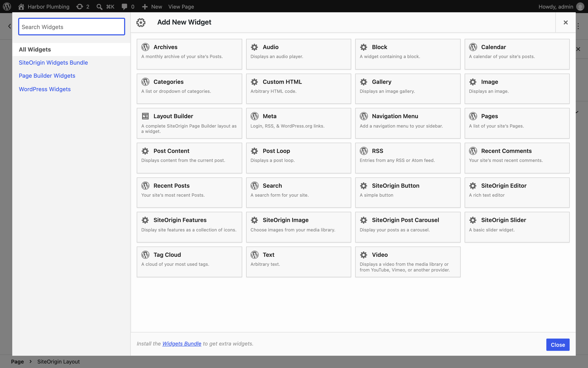Viewport: 588px width, 368px height.
Task: Add the Navigation Menu widget
Action: click(408, 123)
